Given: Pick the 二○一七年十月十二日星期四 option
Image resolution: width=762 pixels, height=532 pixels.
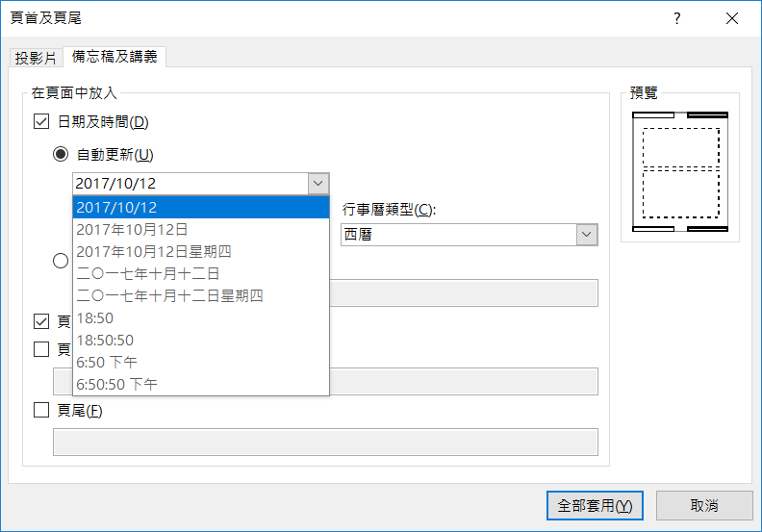Looking at the screenshot, I should [169, 295].
